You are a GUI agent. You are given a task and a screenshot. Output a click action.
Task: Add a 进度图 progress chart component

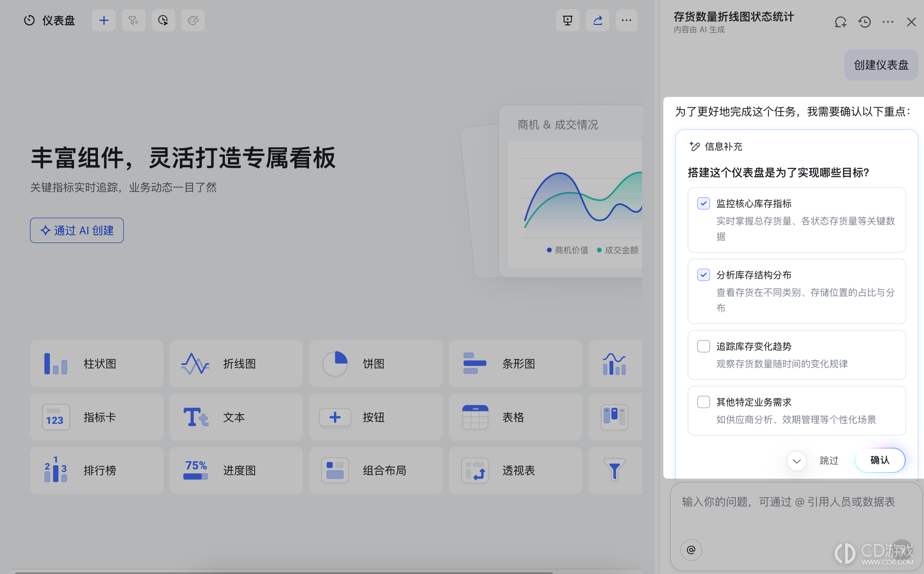coord(236,470)
